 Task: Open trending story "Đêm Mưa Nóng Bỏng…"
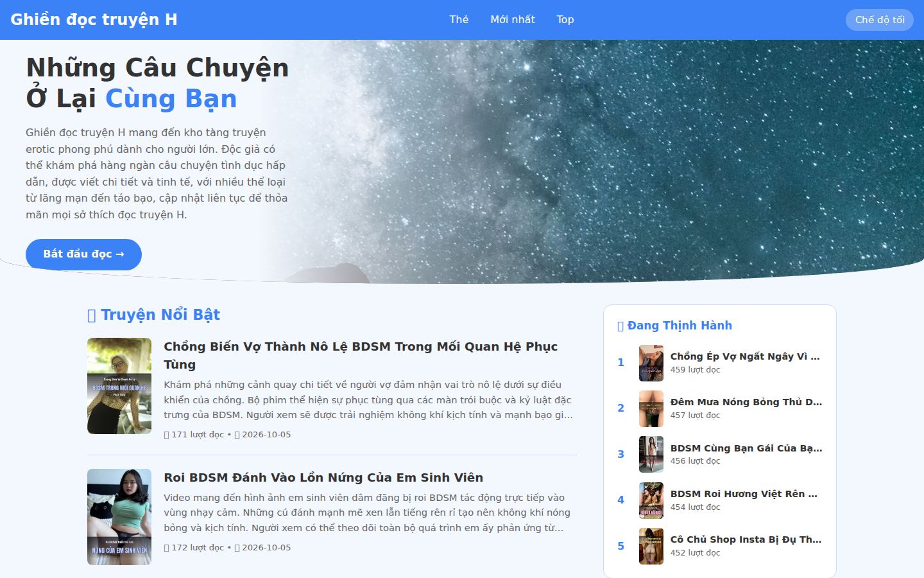point(746,402)
